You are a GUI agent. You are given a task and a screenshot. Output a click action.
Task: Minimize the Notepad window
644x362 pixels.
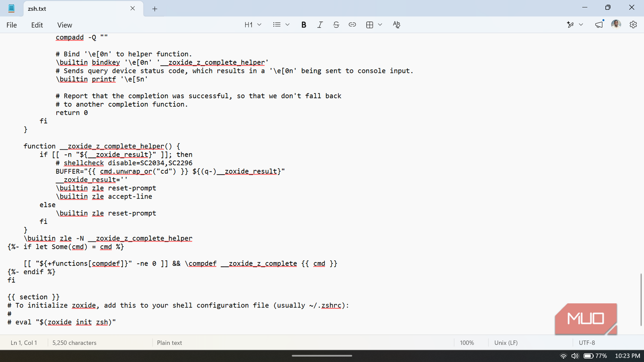(x=584, y=8)
